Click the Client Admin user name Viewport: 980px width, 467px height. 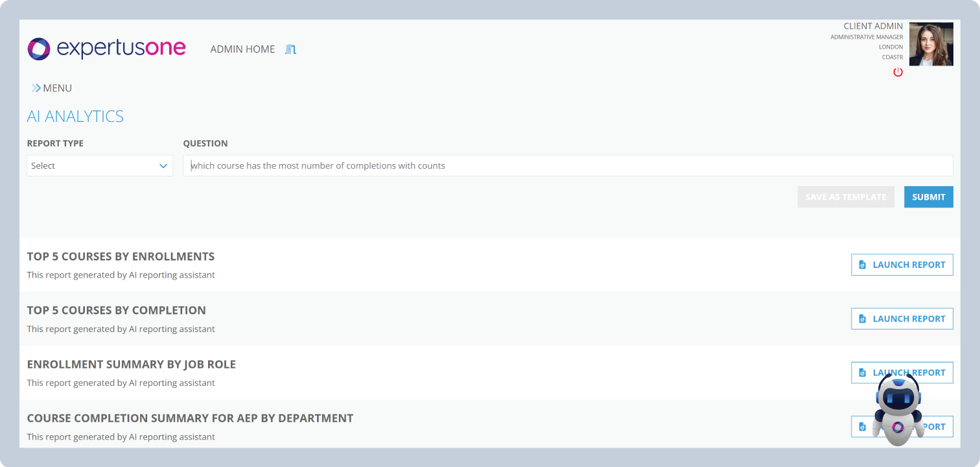[872, 26]
